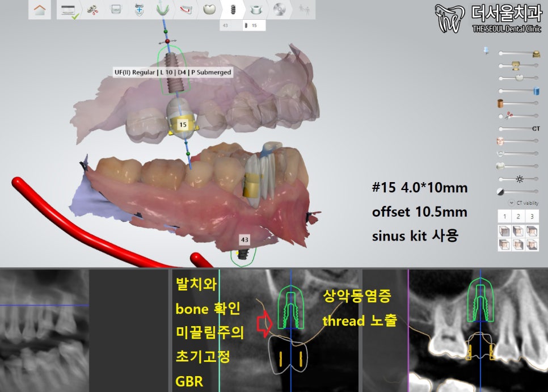Open the scissors trim step in workflow bar
This screenshot has width=548, height=392.
click(x=92, y=10)
